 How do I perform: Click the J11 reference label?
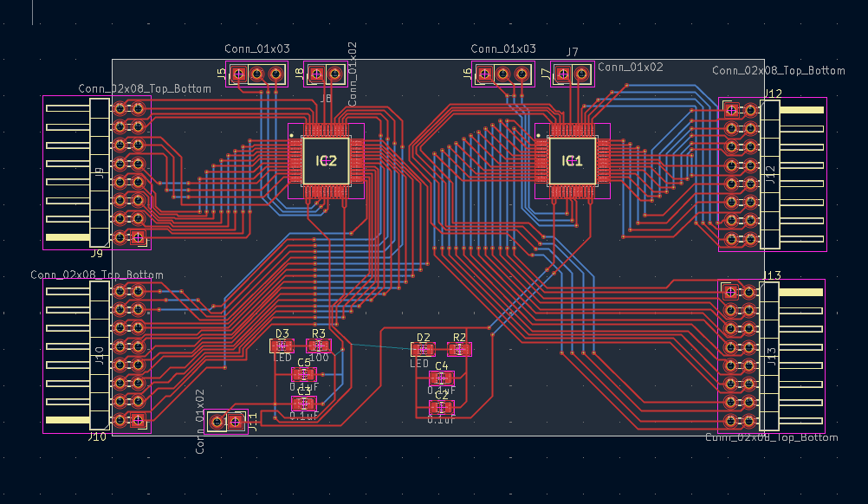tap(252, 422)
